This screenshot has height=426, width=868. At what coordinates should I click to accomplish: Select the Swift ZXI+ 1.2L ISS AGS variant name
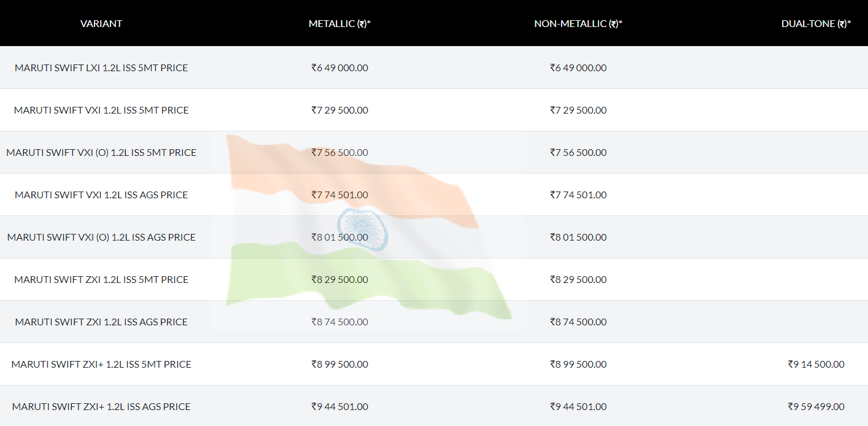pyautogui.click(x=101, y=406)
